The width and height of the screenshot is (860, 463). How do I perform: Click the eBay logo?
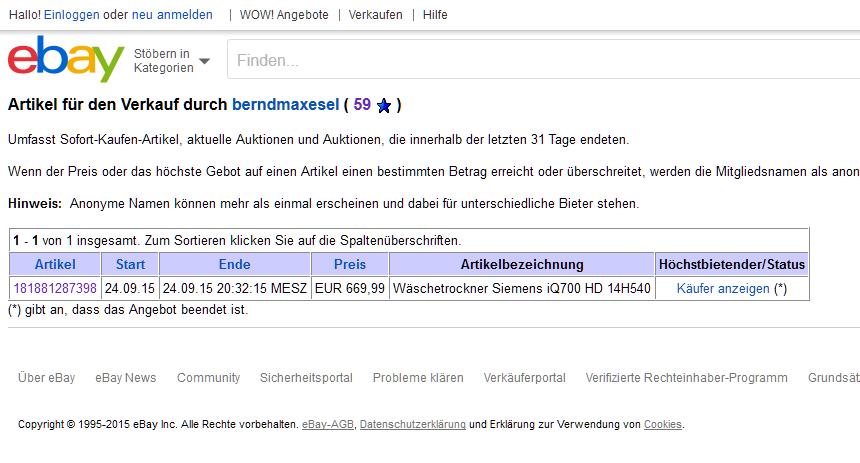(x=66, y=59)
